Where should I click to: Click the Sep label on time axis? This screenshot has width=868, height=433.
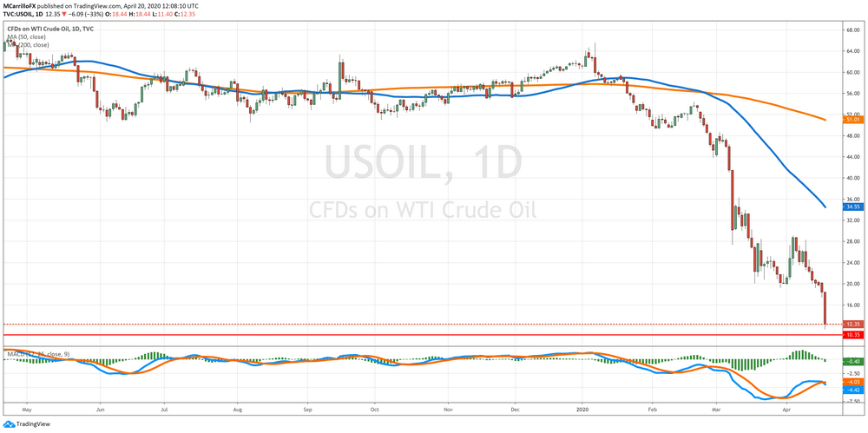pos(308,411)
